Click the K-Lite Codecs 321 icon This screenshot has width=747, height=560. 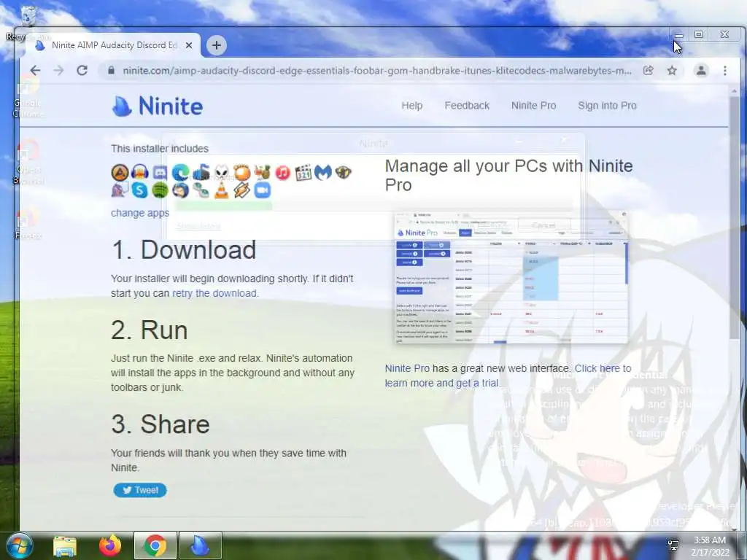pos(303,172)
